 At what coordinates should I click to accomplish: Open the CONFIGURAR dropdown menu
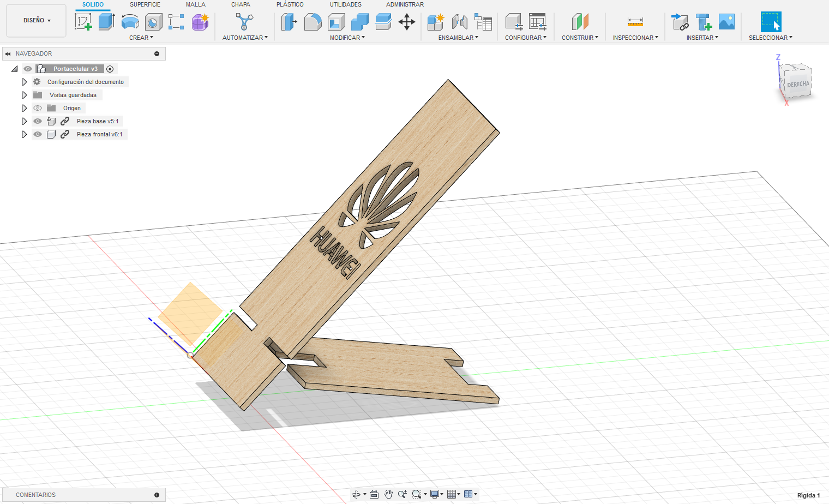[526, 38]
